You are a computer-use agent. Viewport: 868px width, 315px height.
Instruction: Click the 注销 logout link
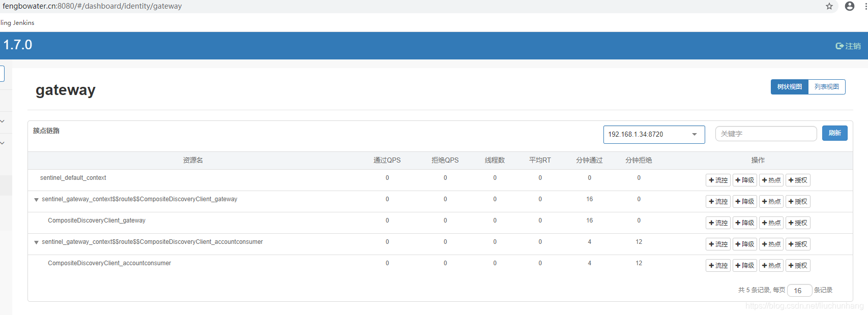click(x=848, y=46)
